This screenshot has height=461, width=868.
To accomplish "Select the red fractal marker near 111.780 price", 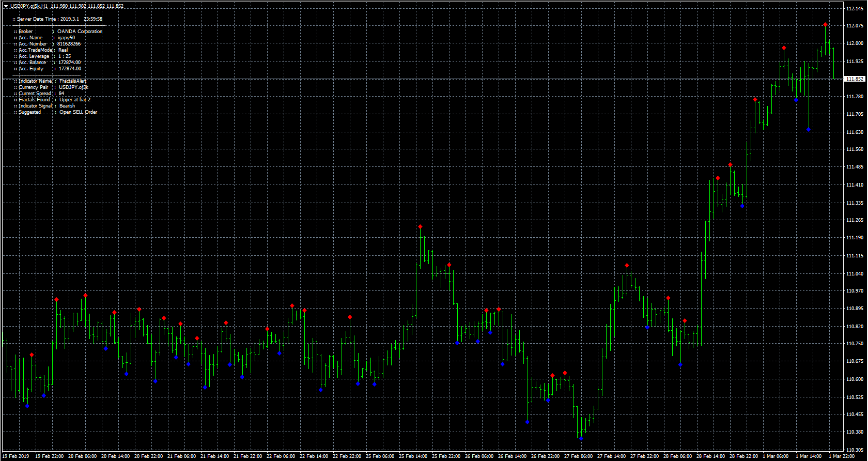I will coord(755,99).
